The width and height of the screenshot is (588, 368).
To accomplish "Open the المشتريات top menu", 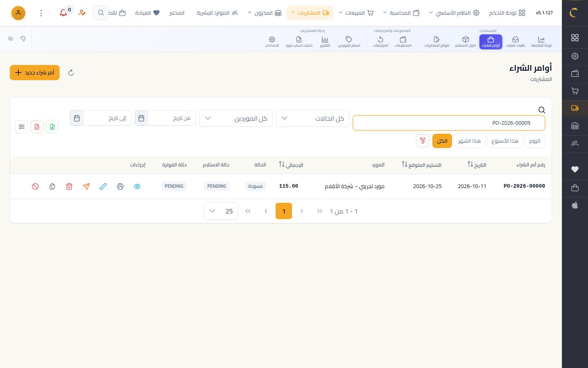I will pyautogui.click(x=310, y=13).
